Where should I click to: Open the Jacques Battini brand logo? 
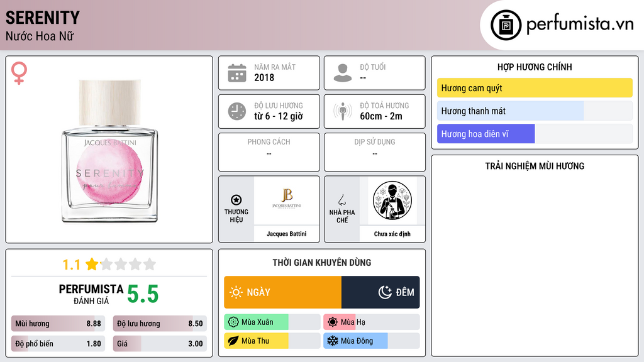coord(287,200)
